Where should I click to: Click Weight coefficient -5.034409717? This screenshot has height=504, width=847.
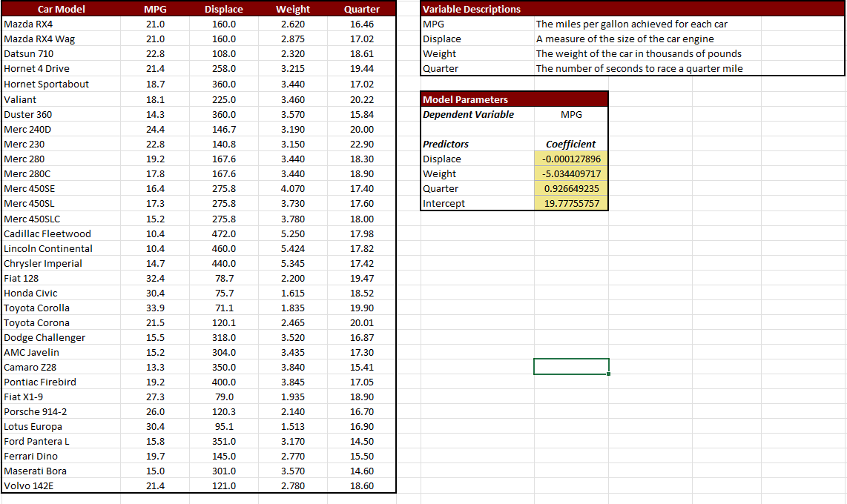pyautogui.click(x=571, y=173)
